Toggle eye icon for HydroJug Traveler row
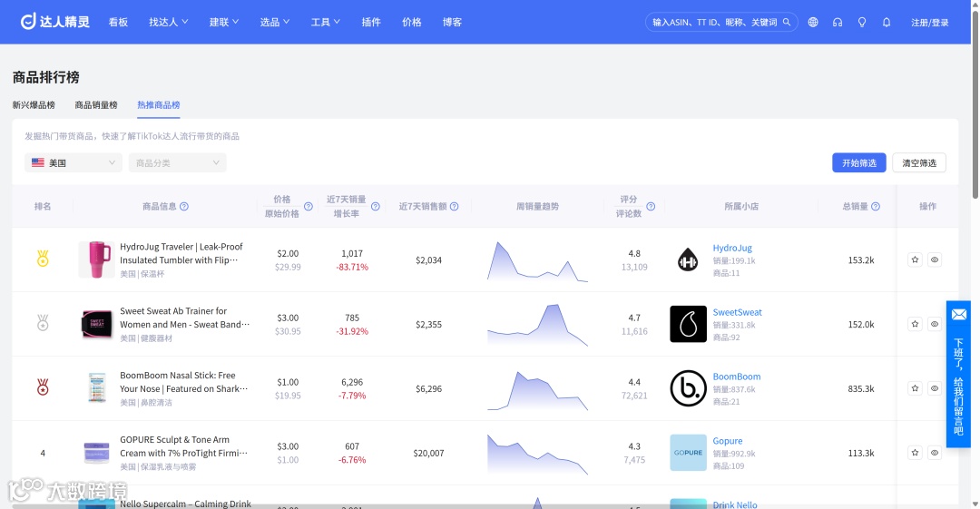 [x=935, y=259]
